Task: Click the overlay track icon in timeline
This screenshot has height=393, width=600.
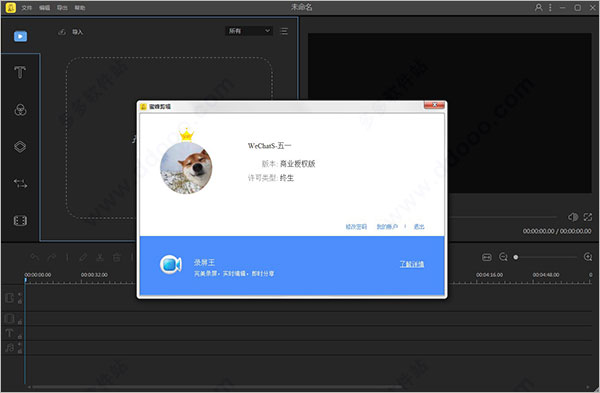Action: [10, 318]
